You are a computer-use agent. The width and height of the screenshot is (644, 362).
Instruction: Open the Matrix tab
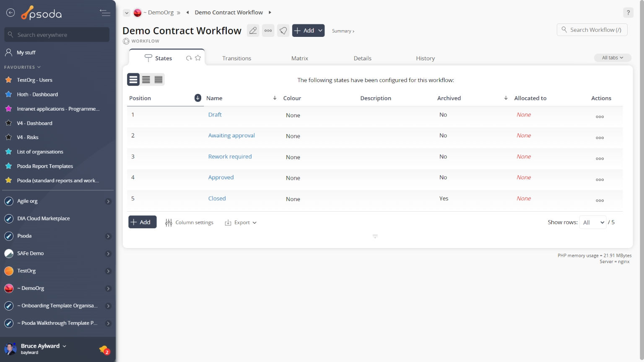coord(299,58)
